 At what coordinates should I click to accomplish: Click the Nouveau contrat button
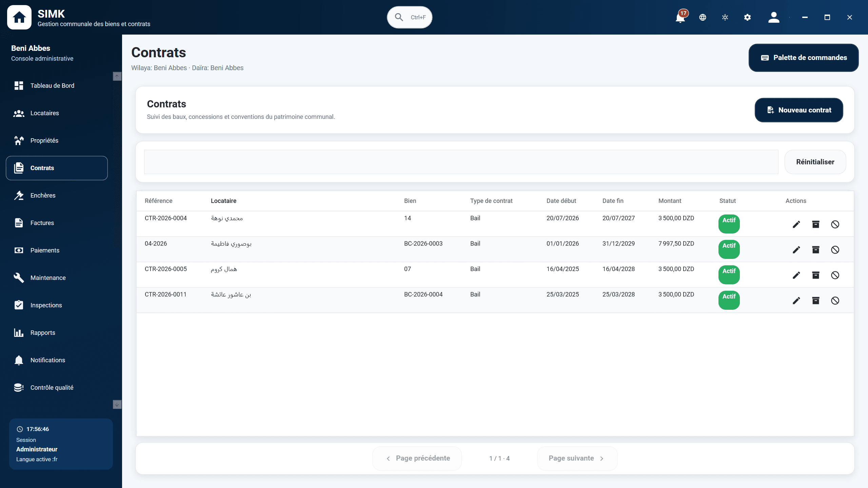[799, 110]
